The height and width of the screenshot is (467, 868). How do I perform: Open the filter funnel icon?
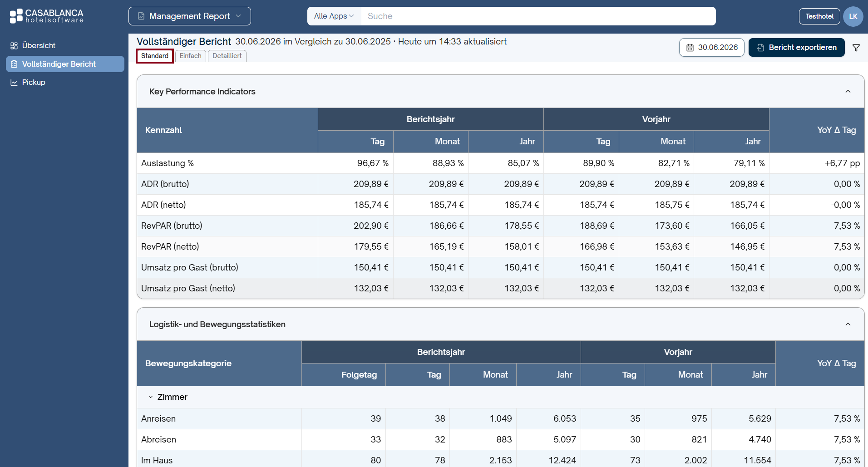coord(856,48)
